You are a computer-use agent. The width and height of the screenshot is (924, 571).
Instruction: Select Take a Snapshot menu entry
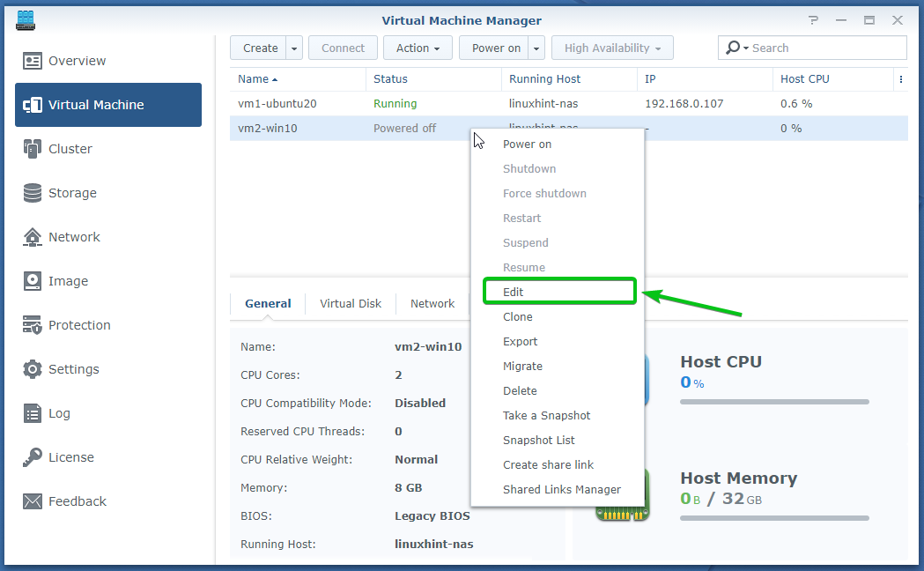click(546, 415)
